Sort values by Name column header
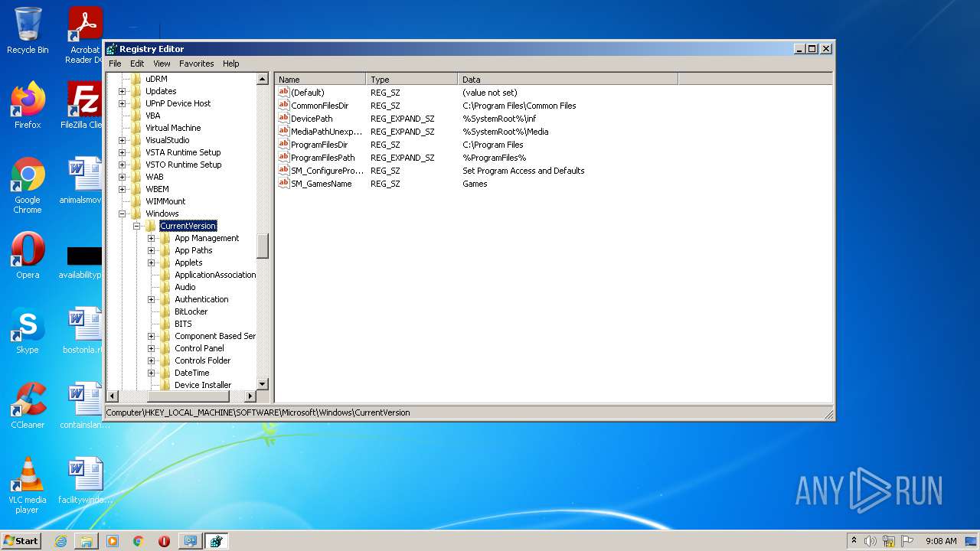The width and height of the screenshot is (980, 551). 321,79
